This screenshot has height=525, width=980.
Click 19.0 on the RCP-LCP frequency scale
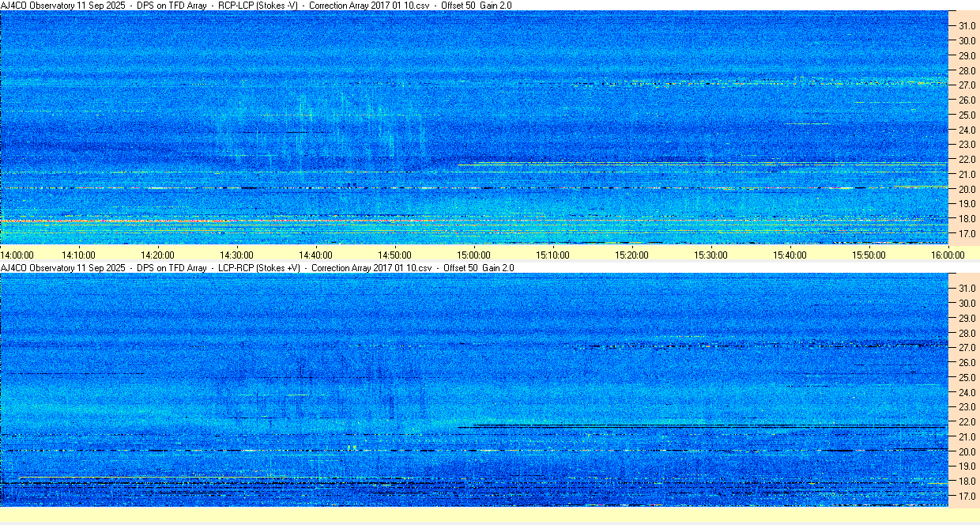point(967,204)
